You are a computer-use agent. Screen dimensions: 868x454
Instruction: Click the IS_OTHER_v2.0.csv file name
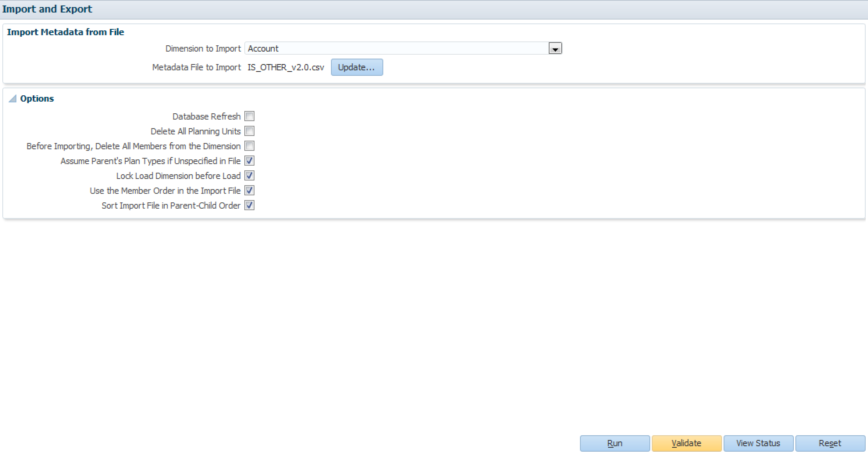[x=286, y=67]
